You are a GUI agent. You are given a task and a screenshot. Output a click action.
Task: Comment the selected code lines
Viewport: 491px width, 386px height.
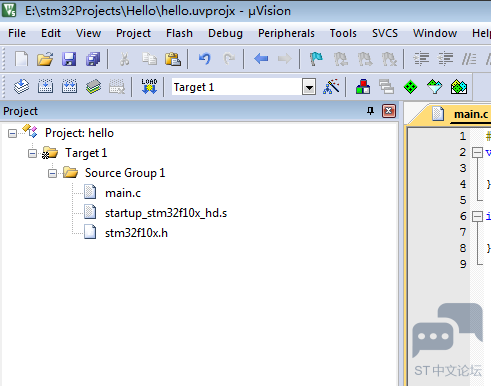[469, 59]
